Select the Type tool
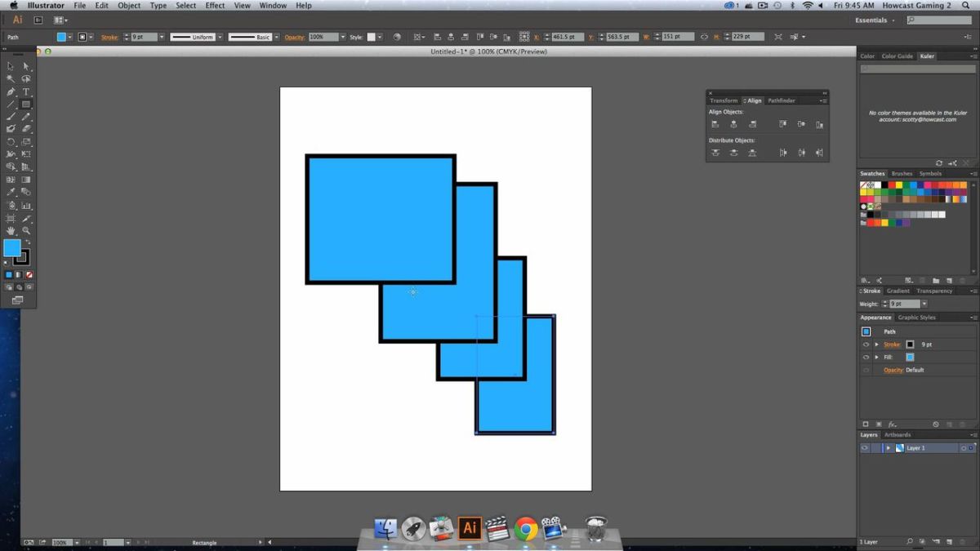The image size is (980, 551). tap(25, 91)
